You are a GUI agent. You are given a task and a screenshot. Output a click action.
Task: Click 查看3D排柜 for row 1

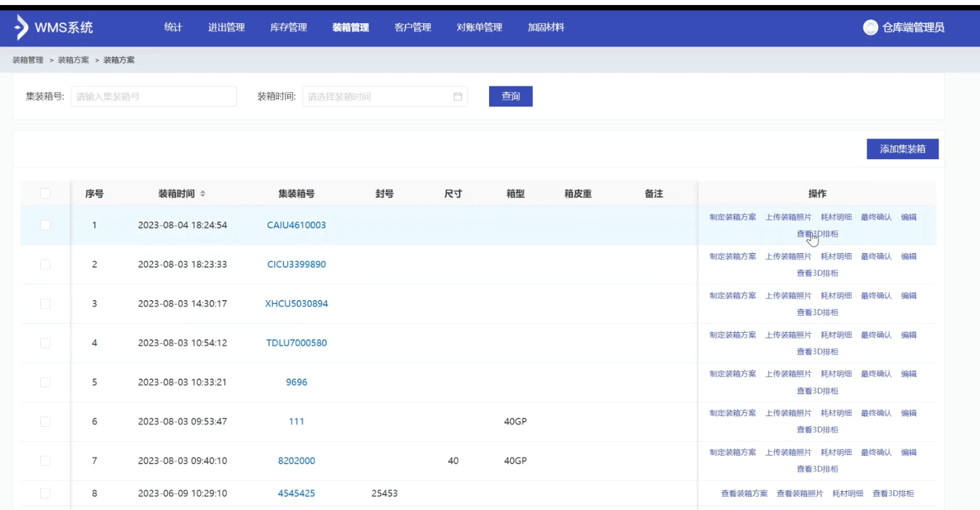pyautogui.click(x=817, y=234)
